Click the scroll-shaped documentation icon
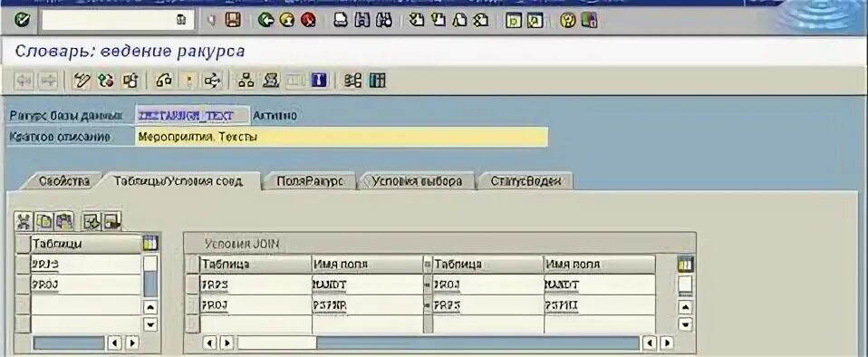The image size is (868, 357). click(270, 81)
